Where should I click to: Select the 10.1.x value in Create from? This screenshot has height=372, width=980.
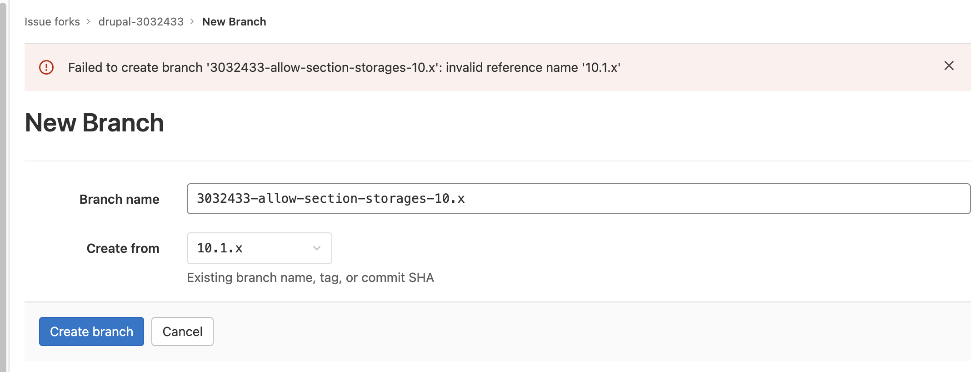220,248
